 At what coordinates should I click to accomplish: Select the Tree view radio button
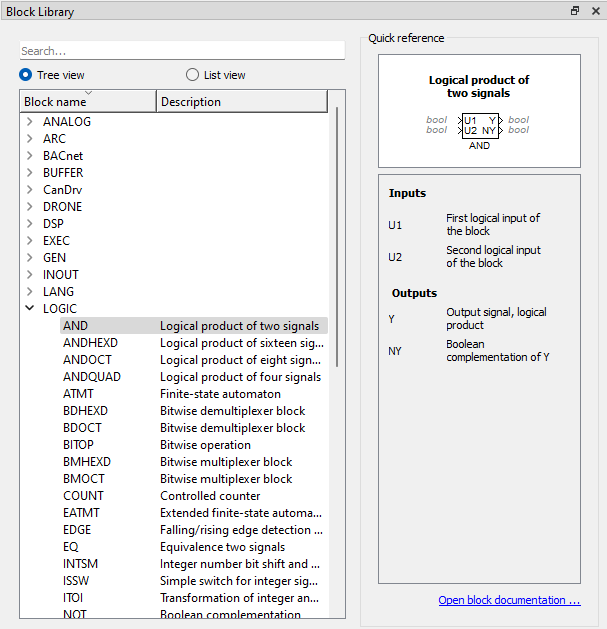click(26, 75)
